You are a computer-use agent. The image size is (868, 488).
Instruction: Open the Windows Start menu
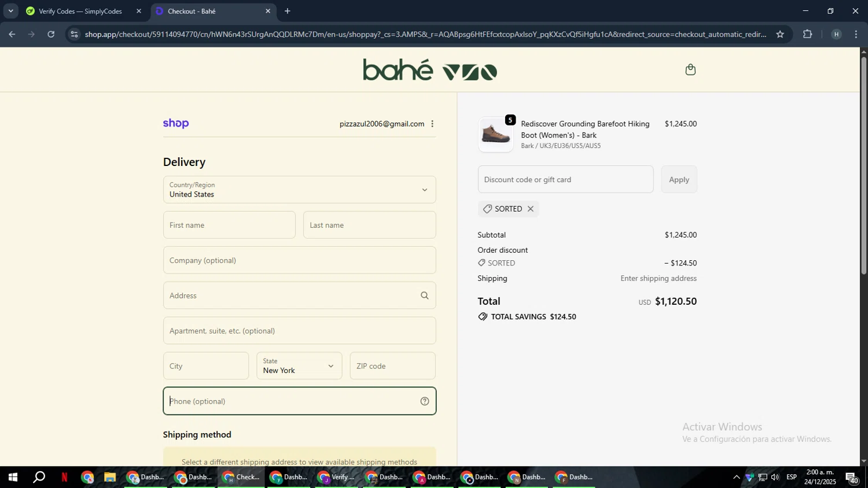click(x=12, y=477)
